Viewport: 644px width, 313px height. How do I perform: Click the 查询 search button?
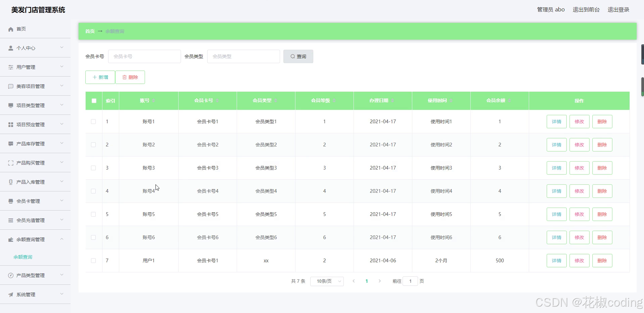pyautogui.click(x=298, y=56)
